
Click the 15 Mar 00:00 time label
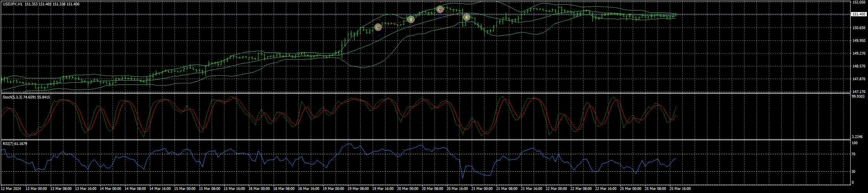185,189
